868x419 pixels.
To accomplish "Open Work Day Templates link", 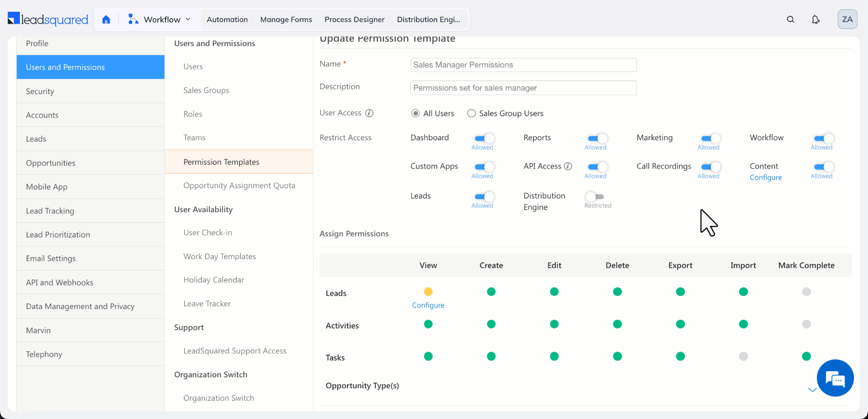I will [x=220, y=256].
